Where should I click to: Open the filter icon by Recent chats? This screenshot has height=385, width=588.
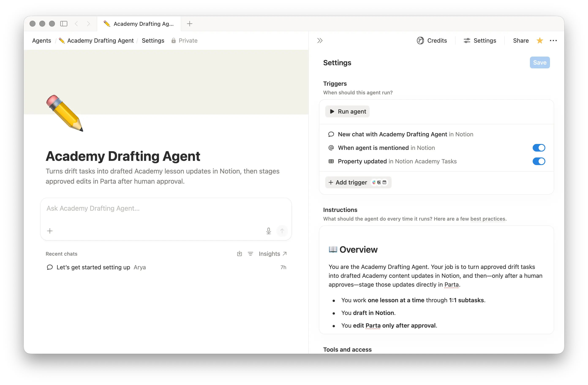point(250,254)
